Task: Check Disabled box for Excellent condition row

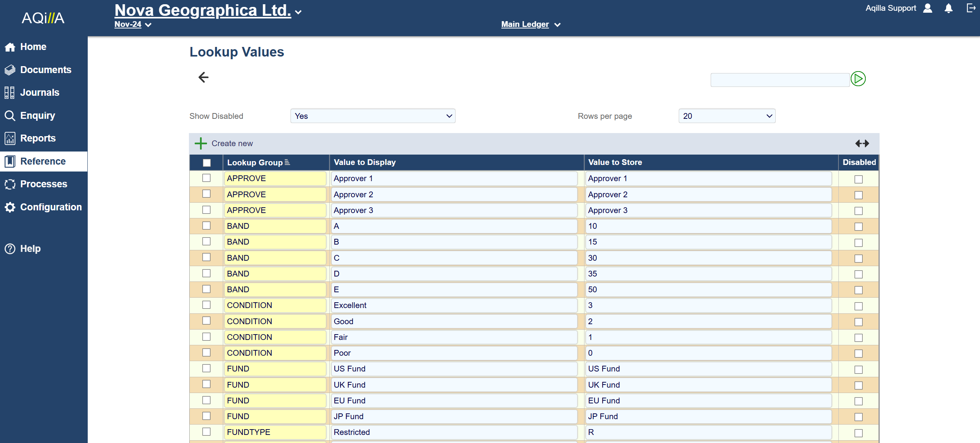Action: click(x=858, y=306)
